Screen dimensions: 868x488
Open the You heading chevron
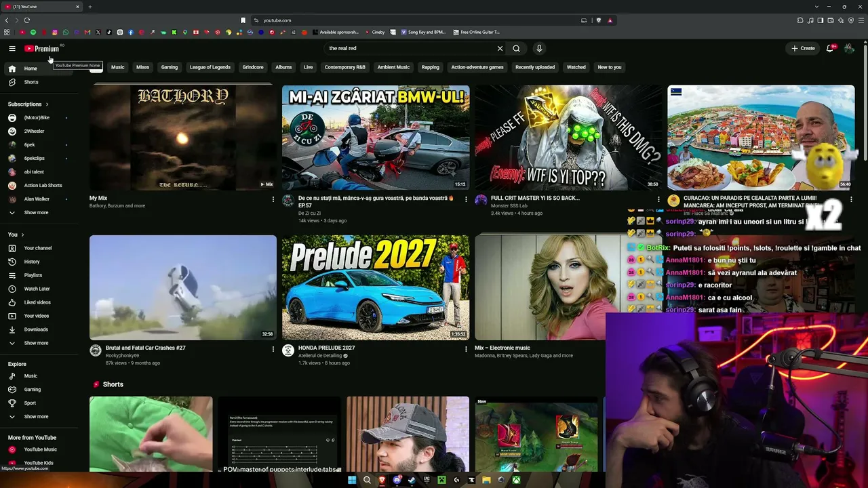[22, 235]
